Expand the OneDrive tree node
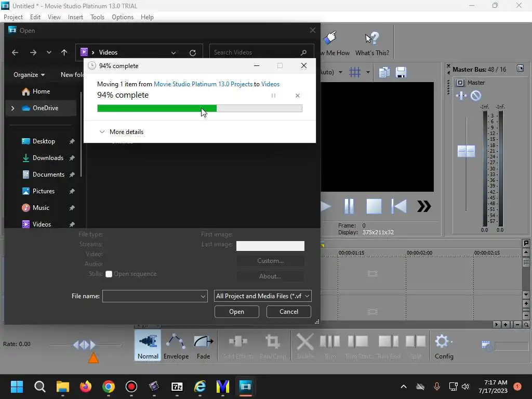The height and width of the screenshot is (399, 532). tap(12, 108)
